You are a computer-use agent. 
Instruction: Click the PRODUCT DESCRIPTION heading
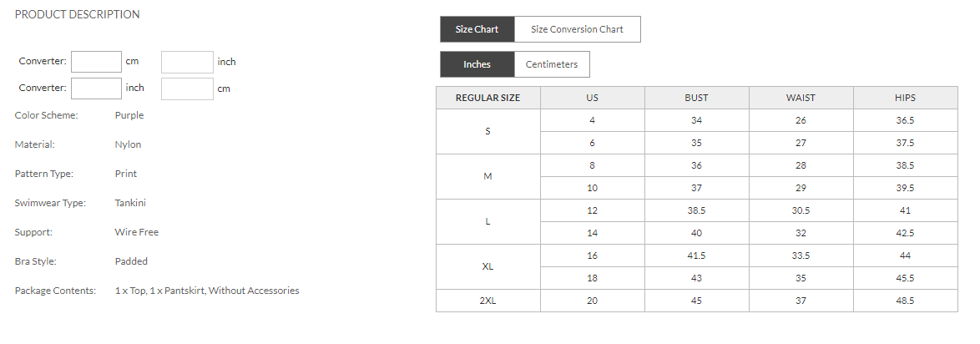point(78,14)
